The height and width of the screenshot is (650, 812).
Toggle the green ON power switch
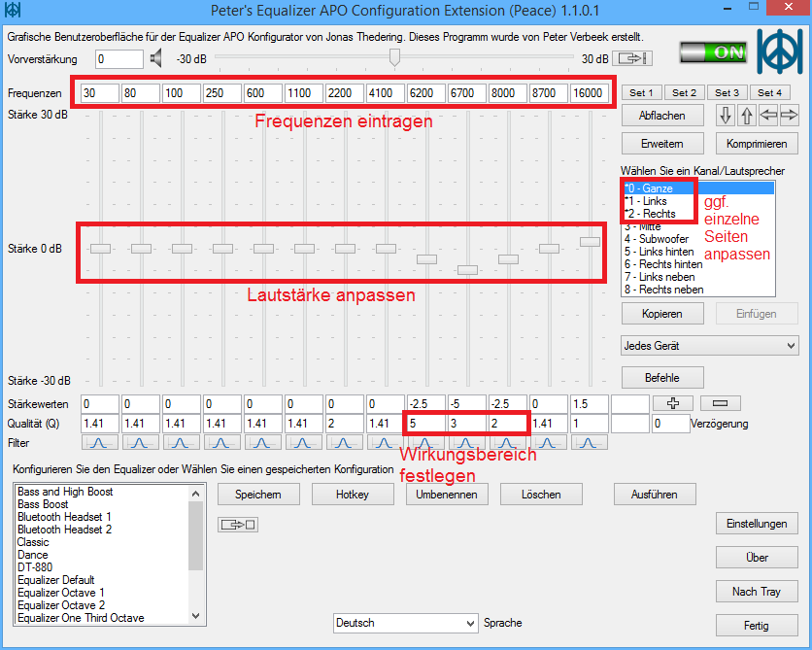[x=714, y=52]
